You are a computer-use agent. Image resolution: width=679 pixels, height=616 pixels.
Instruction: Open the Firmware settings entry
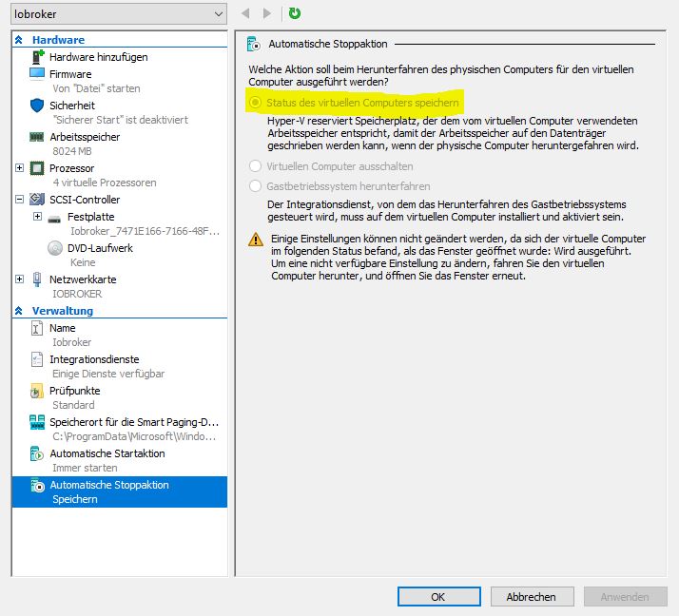pyautogui.click(x=70, y=74)
